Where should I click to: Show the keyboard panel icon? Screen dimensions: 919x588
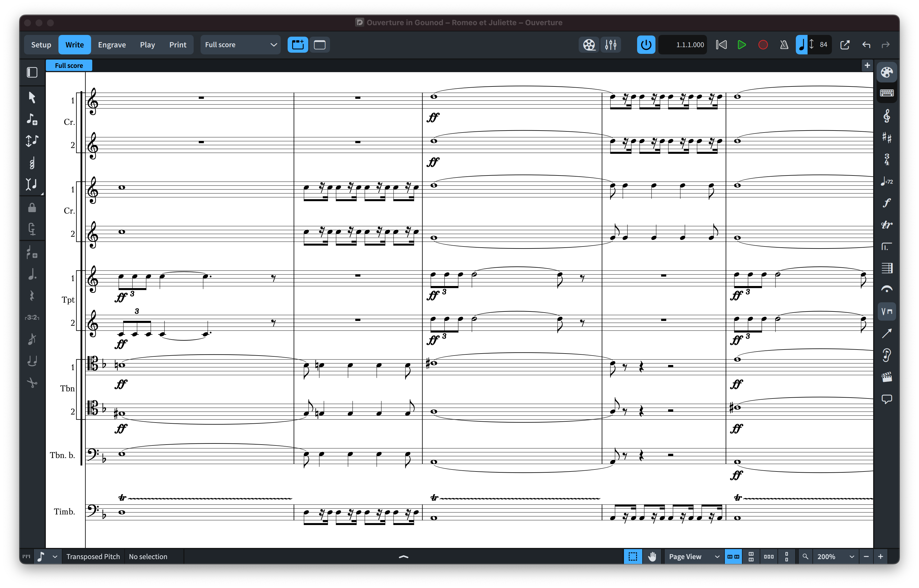(x=887, y=93)
